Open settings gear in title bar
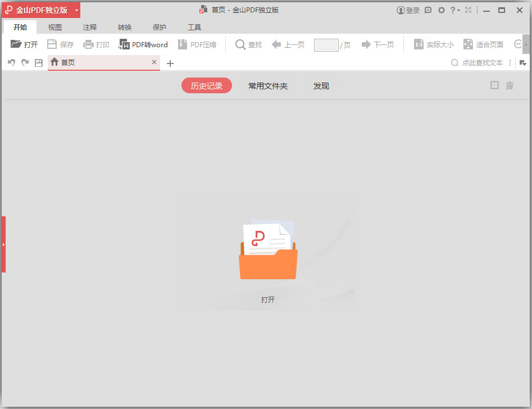The height and width of the screenshot is (409, 532). tap(441, 10)
